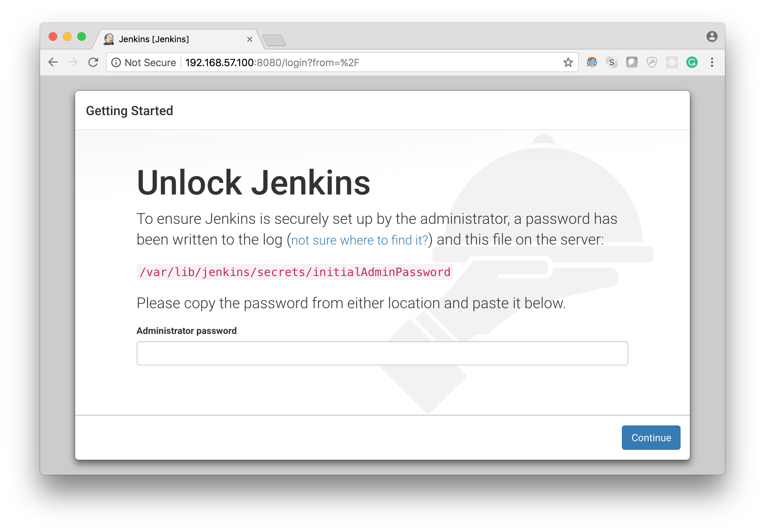The image size is (765, 532).
Task: Click the glasses-face extension icon
Action: tap(592, 63)
